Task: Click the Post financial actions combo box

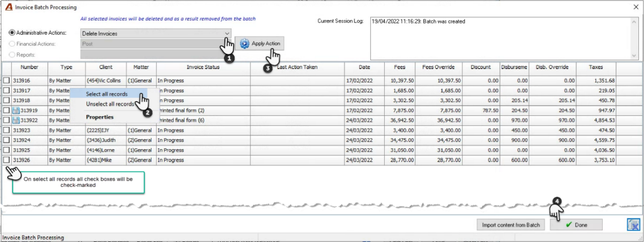Action: click(156, 44)
